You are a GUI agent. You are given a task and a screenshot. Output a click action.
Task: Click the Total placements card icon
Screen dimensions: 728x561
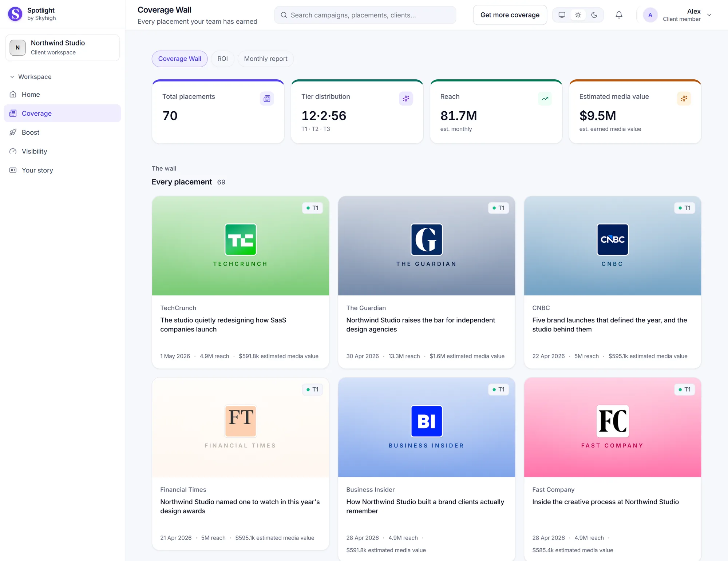(x=267, y=99)
